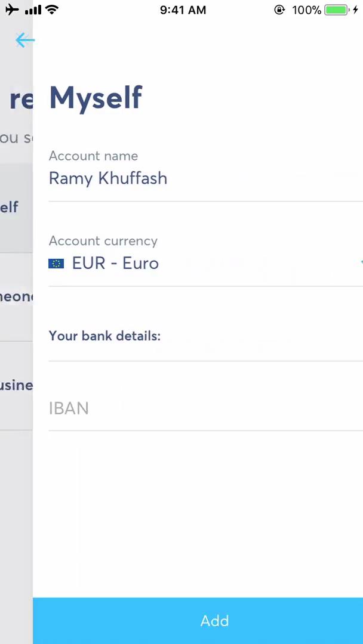Screen dimensions: 363x644
Task: Click the chevron beside EUR - Euro
Action: click(361, 262)
